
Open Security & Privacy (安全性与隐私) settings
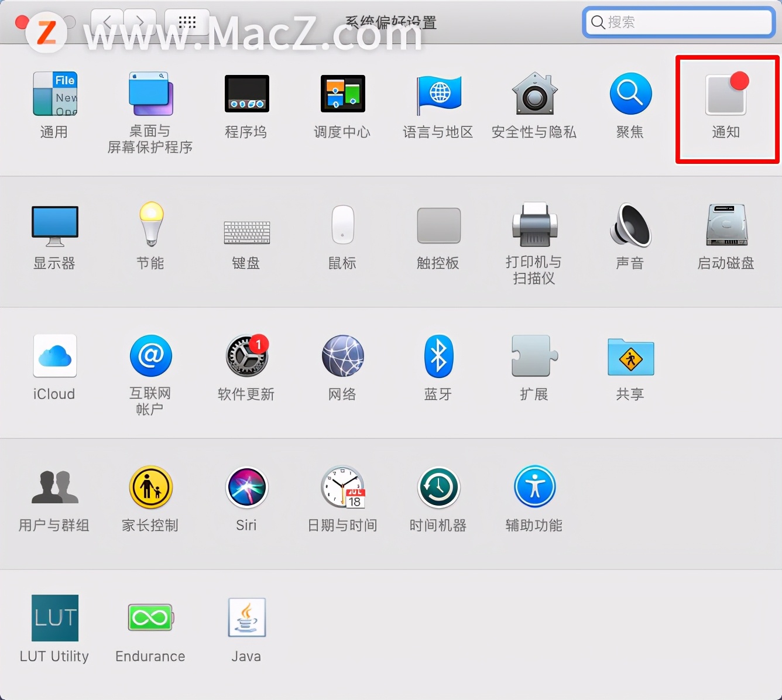coord(534,105)
